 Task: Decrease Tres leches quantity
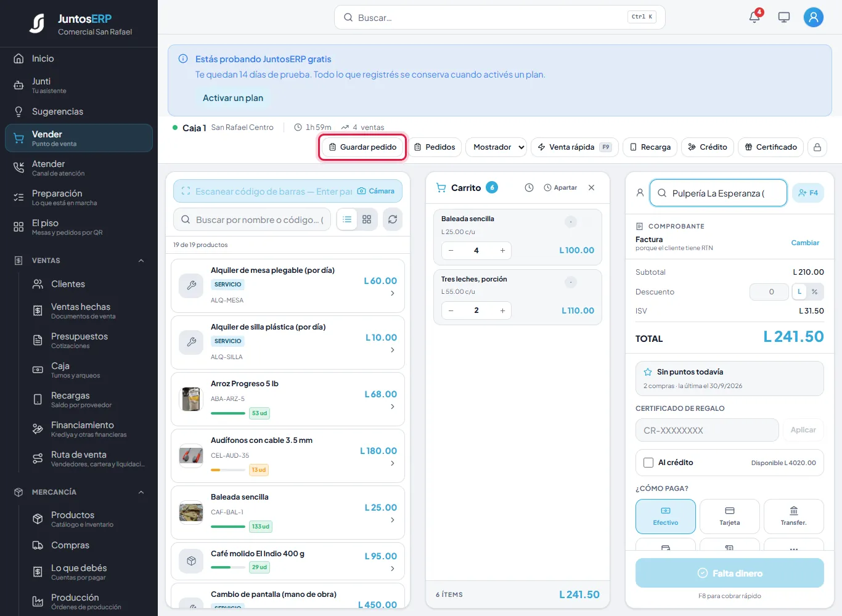click(451, 310)
